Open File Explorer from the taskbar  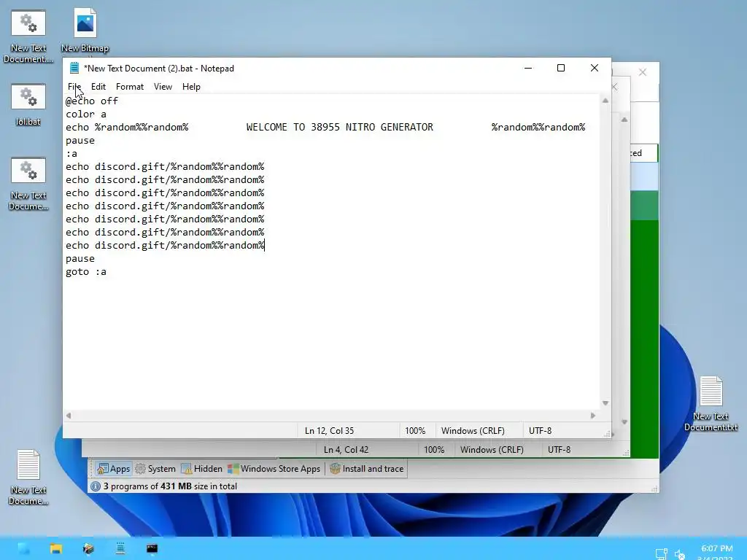click(x=55, y=548)
